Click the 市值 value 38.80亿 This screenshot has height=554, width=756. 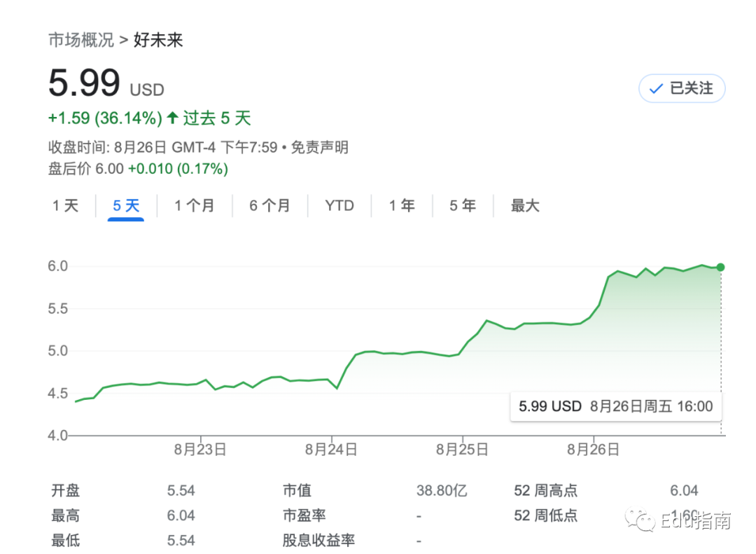point(442,491)
